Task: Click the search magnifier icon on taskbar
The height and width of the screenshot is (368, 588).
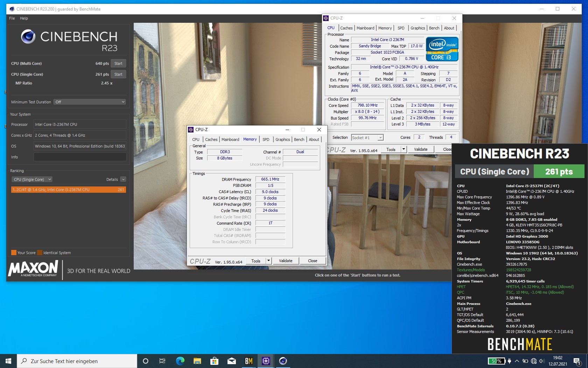Action: click(24, 361)
